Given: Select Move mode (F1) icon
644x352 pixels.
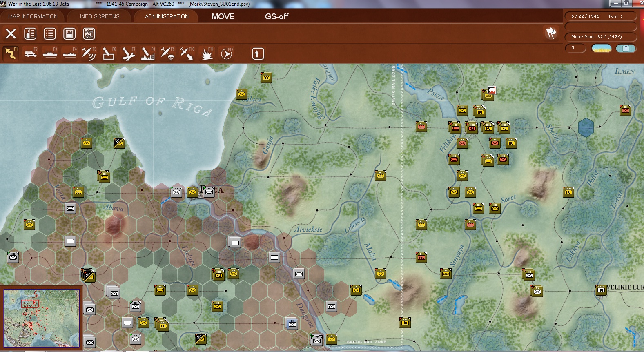Looking at the screenshot, I should click(x=10, y=53).
